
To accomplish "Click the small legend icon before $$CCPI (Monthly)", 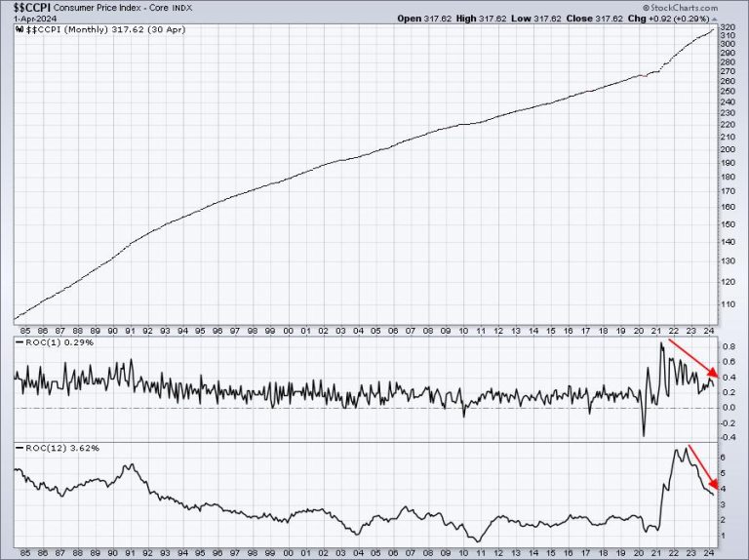I will tap(20, 31).
